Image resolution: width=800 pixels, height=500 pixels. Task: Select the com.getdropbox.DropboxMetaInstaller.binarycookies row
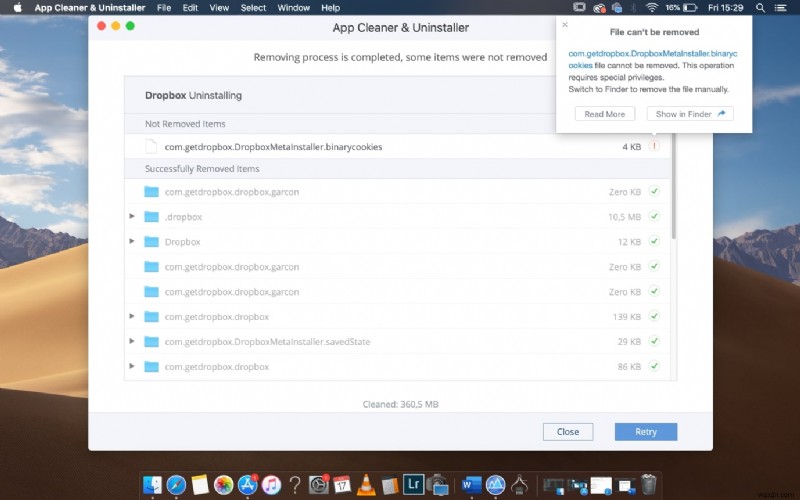[398, 146]
